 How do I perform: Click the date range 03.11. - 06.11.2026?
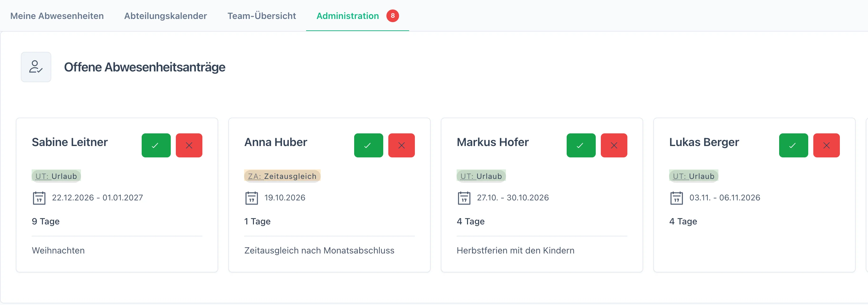[725, 198]
